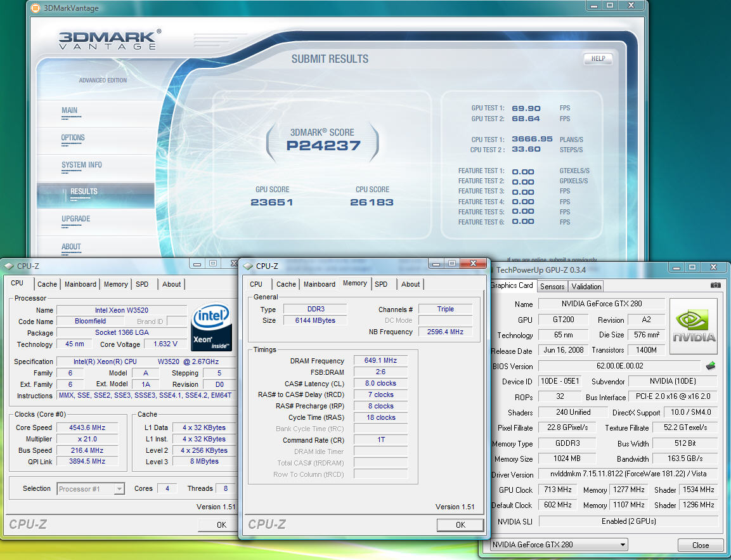Click the Multiplier field x 21.0
The width and height of the screenshot is (731, 560).
[x=87, y=439]
